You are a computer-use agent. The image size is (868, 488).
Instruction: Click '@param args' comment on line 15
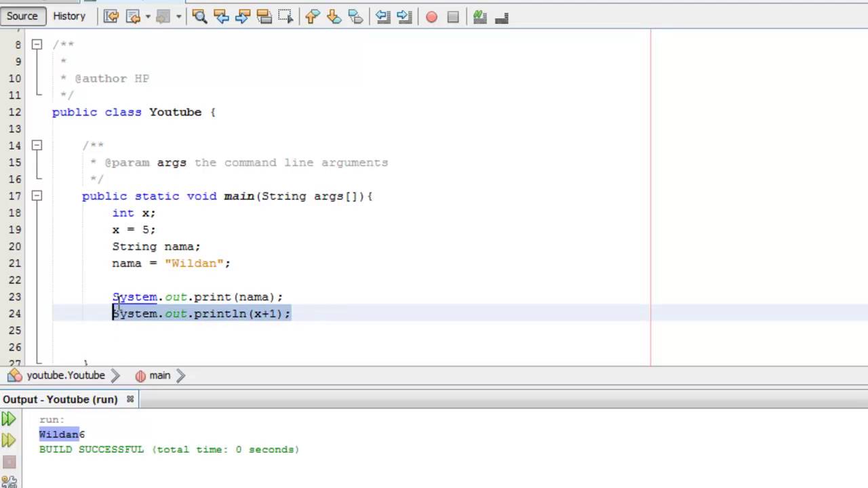pos(145,163)
